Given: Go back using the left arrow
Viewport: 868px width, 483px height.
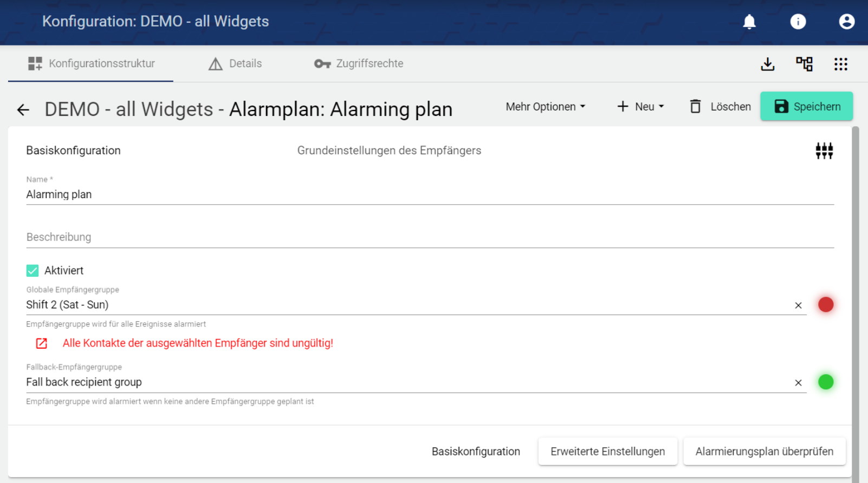Looking at the screenshot, I should [23, 110].
